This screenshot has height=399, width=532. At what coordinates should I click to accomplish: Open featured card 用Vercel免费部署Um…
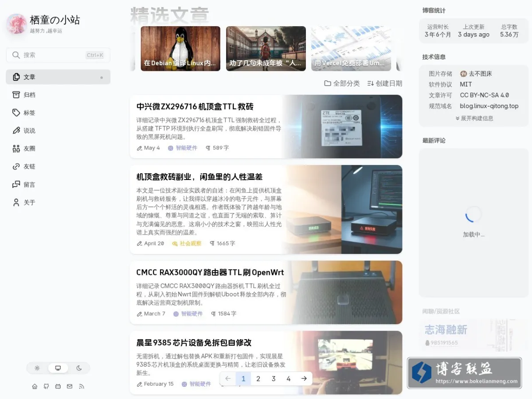pyautogui.click(x=351, y=48)
